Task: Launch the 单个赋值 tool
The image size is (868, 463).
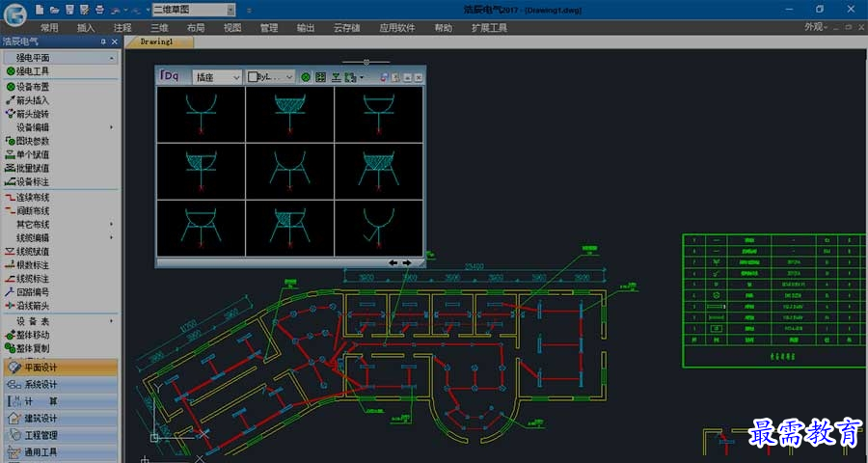Action: (x=27, y=154)
